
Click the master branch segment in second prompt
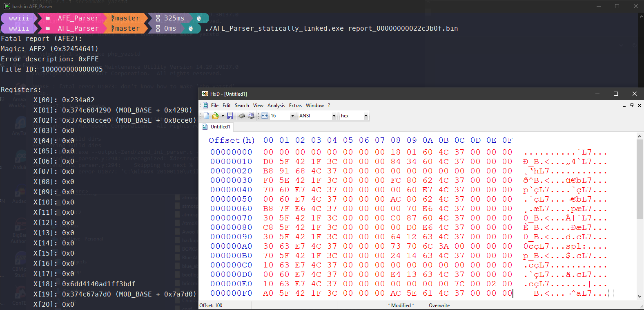coord(125,28)
